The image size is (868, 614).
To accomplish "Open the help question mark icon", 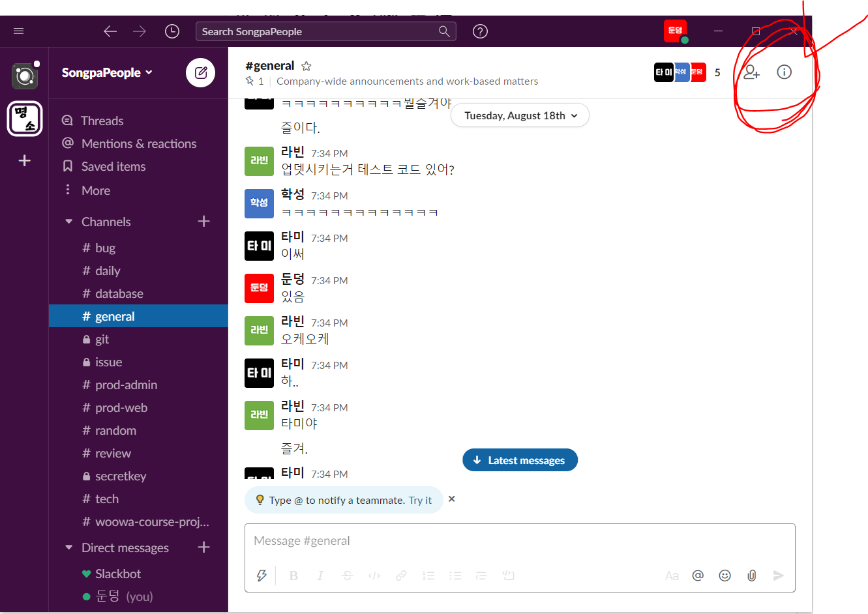I will (480, 31).
